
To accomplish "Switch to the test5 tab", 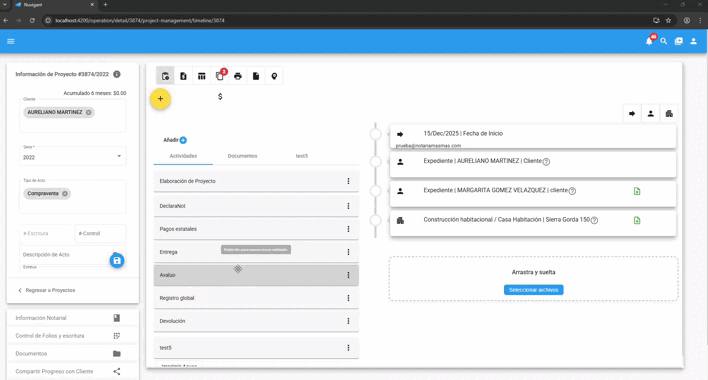I will pyautogui.click(x=302, y=156).
